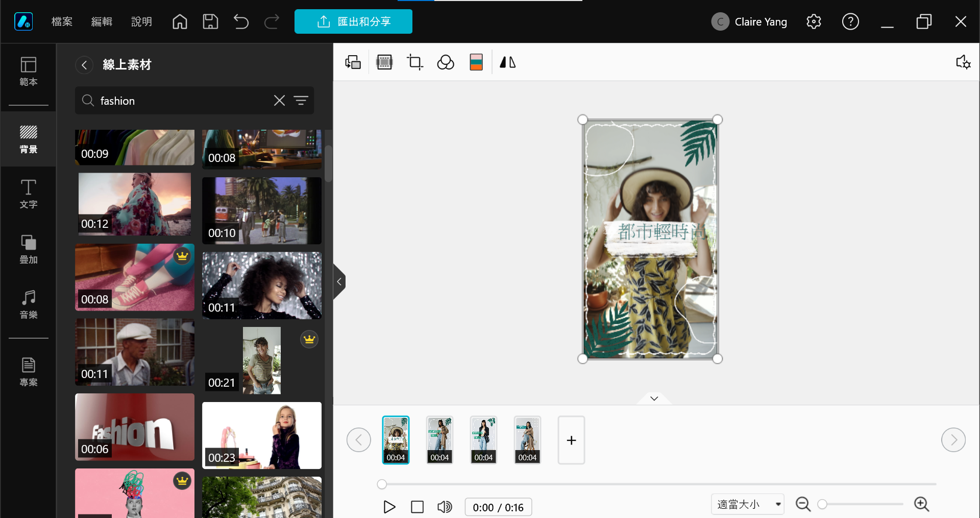Expand the 適當大小 zoom dropdown
Viewport: 980px width, 518px height.
(x=747, y=505)
